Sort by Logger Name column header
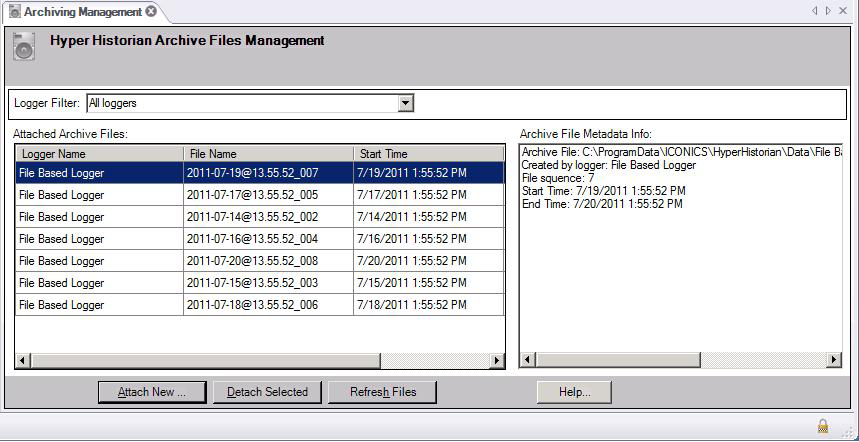Screen dimensions: 859x442 (x=99, y=154)
